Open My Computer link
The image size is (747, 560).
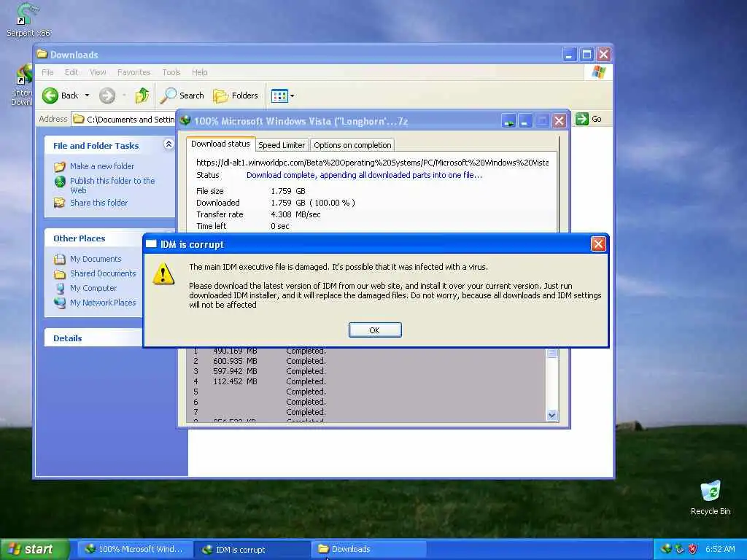point(93,288)
